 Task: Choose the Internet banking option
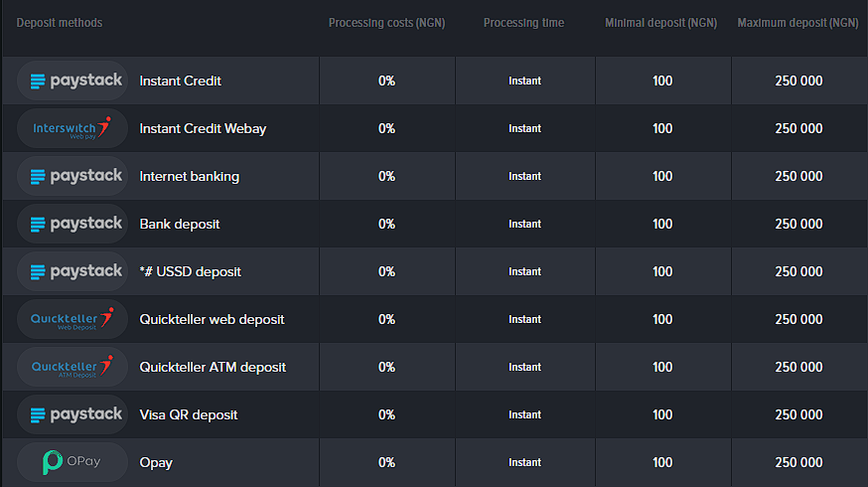click(x=189, y=176)
